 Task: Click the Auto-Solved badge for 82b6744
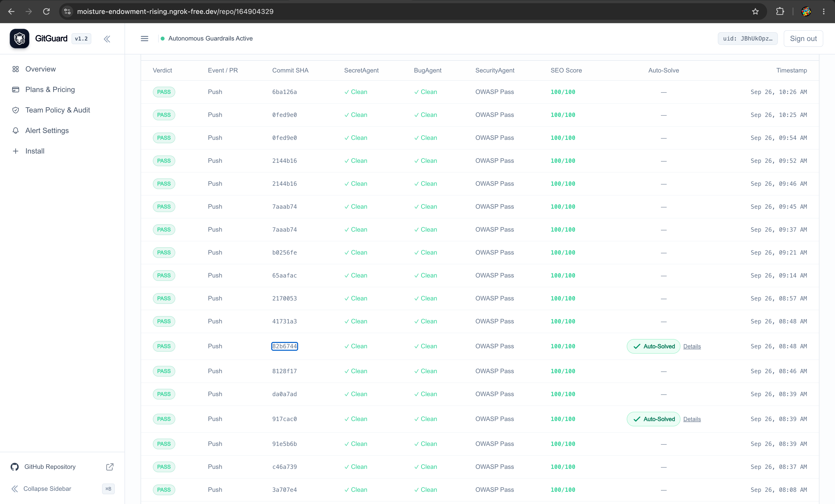pyautogui.click(x=653, y=346)
